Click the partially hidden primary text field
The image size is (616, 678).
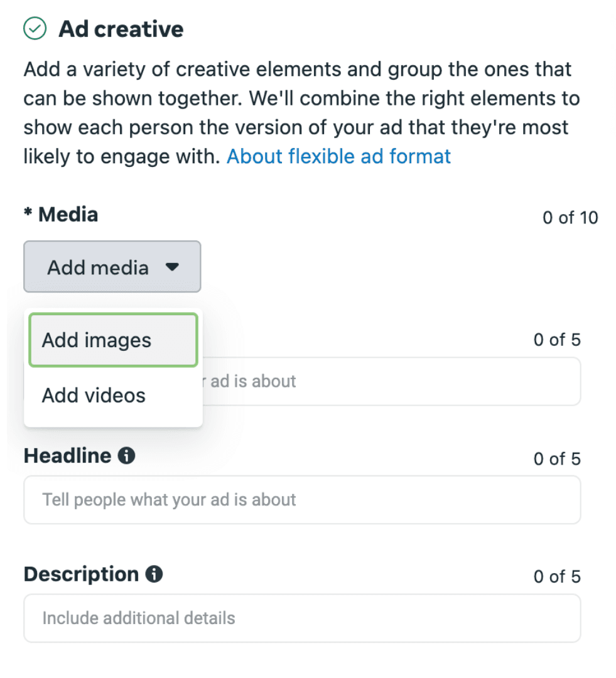[389, 381]
